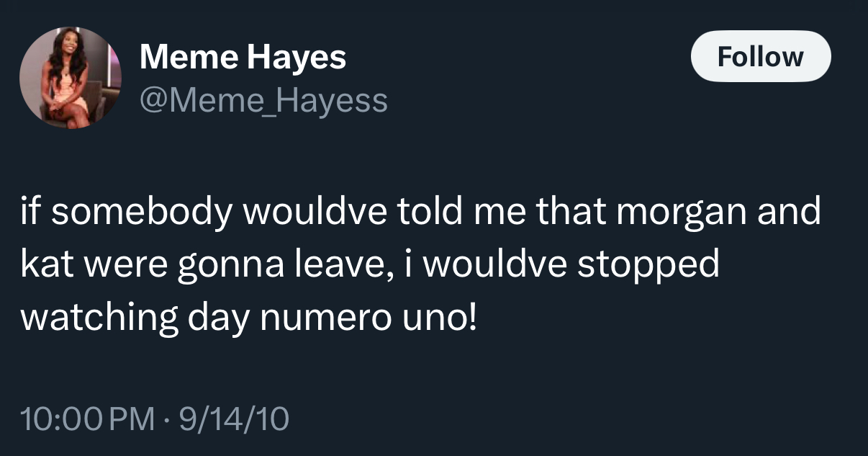868x456 pixels.
Task: Click the word "if" starting the tweet
Action: pos(30,213)
